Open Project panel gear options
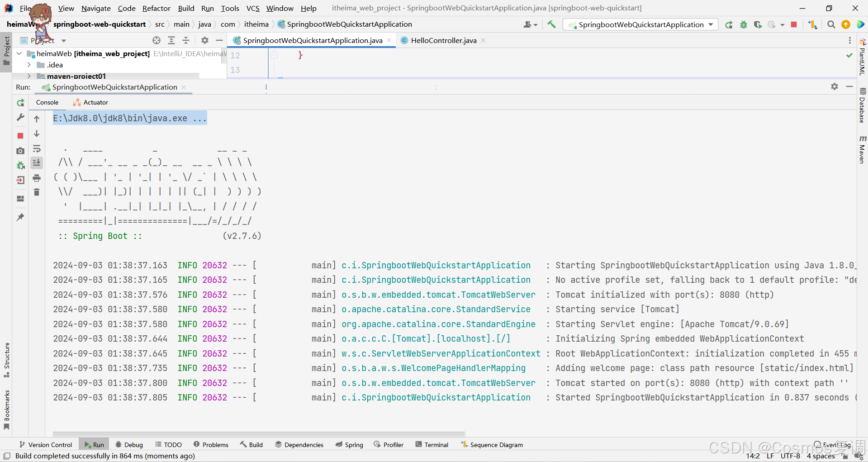 pos(205,40)
